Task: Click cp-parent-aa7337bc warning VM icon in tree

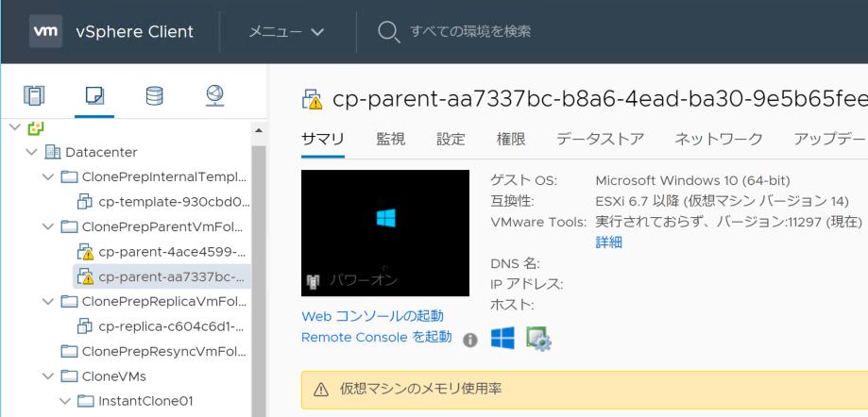Action: pyautogui.click(x=85, y=276)
